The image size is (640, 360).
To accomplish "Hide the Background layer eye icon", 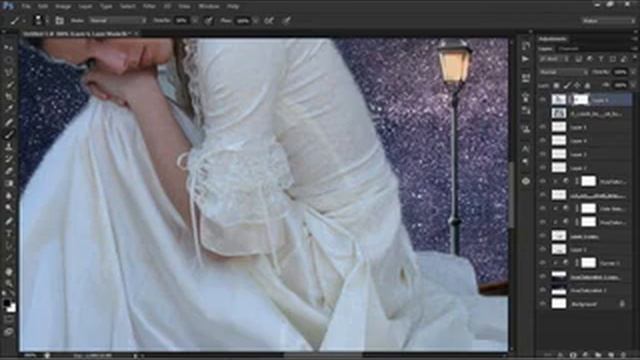I will (543, 304).
